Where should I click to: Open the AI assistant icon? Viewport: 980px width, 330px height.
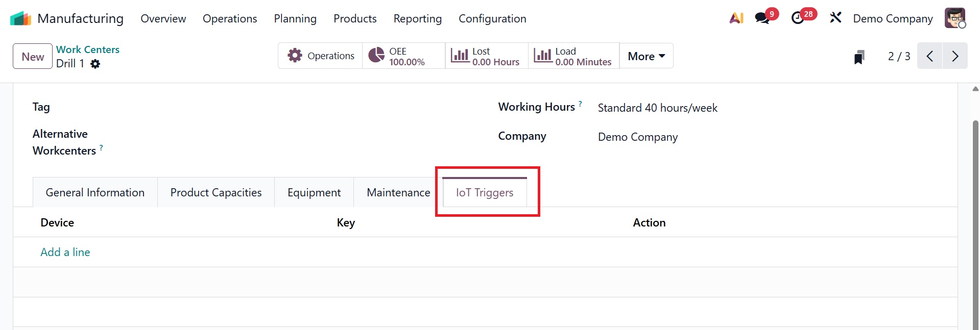(x=736, y=18)
